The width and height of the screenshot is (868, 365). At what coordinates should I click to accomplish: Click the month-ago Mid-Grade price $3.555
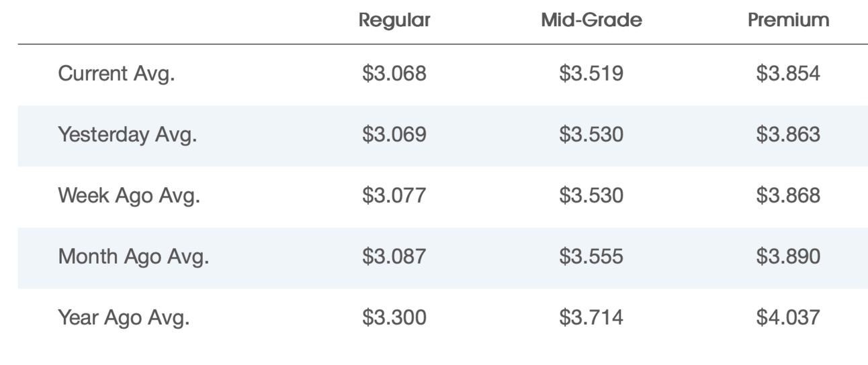pyautogui.click(x=591, y=256)
